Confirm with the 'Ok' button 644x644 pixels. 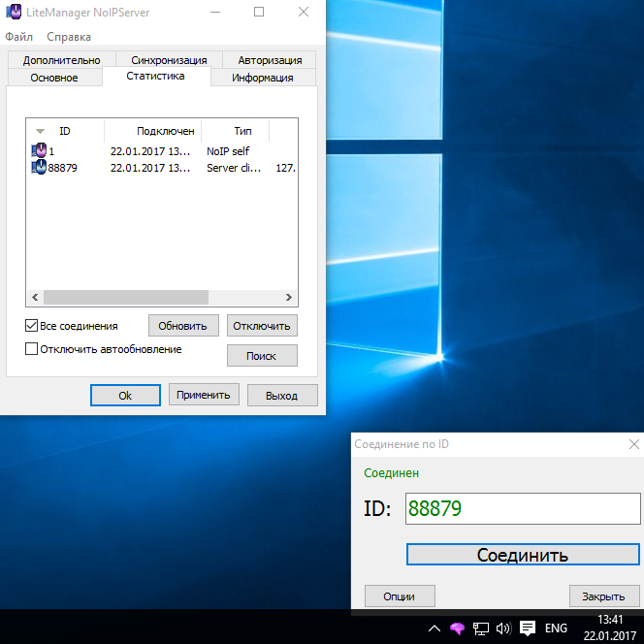pos(125,395)
